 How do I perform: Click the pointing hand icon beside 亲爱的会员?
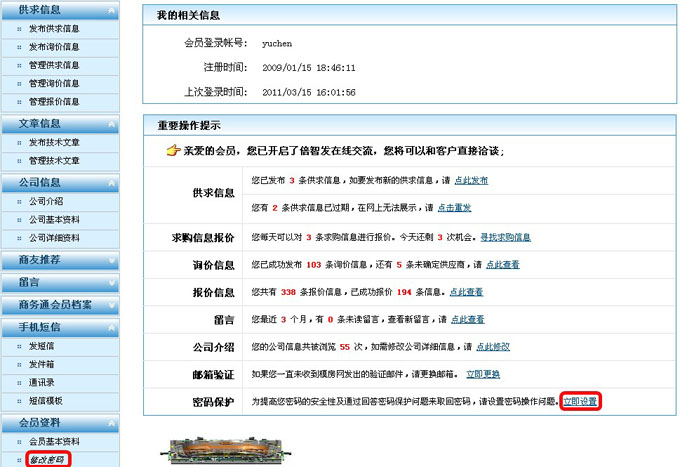pos(173,150)
